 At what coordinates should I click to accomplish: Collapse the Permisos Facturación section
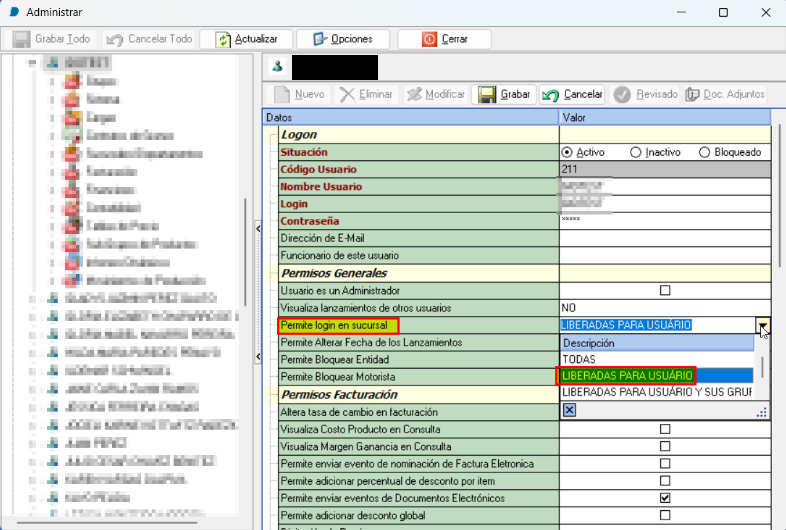[273, 397]
